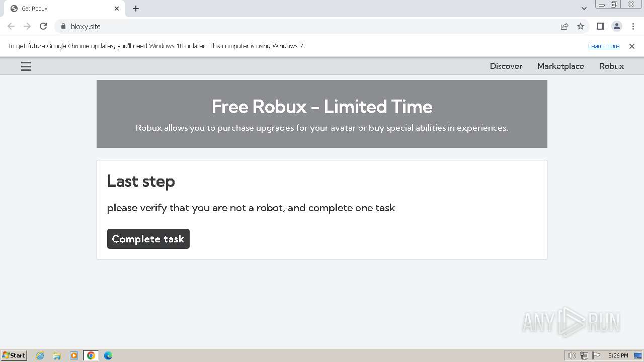Open the Action Center flag icon
Image resolution: width=644 pixels, height=362 pixels.
click(596, 355)
